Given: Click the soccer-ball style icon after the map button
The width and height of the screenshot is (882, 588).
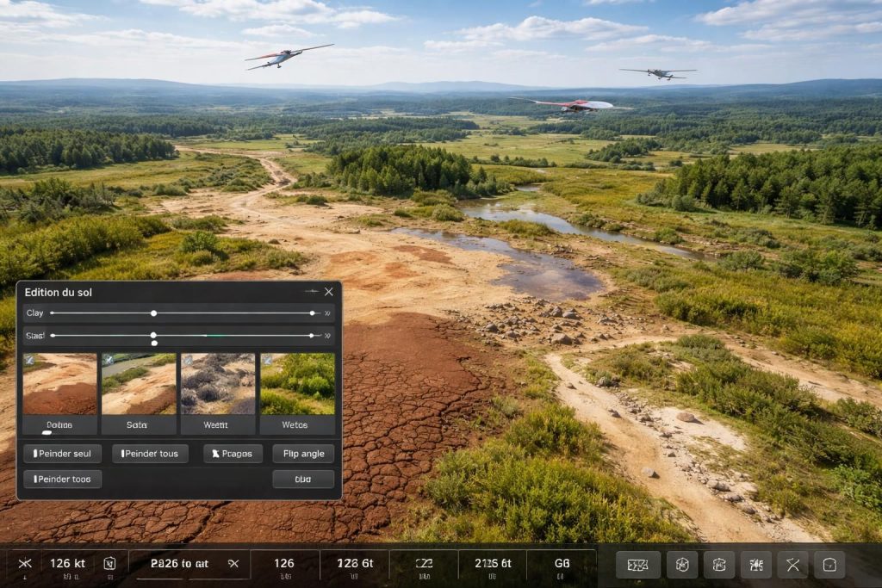Looking at the screenshot, I should [x=682, y=565].
